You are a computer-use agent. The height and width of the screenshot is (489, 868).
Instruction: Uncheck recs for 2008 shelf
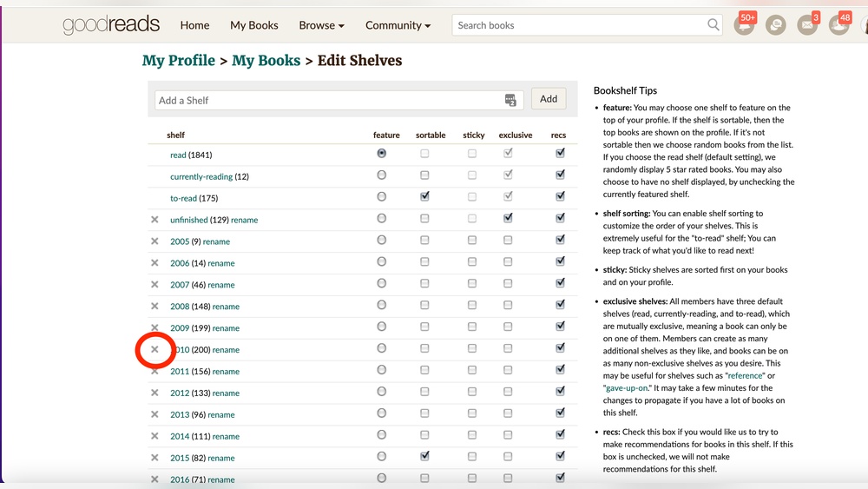tap(560, 305)
